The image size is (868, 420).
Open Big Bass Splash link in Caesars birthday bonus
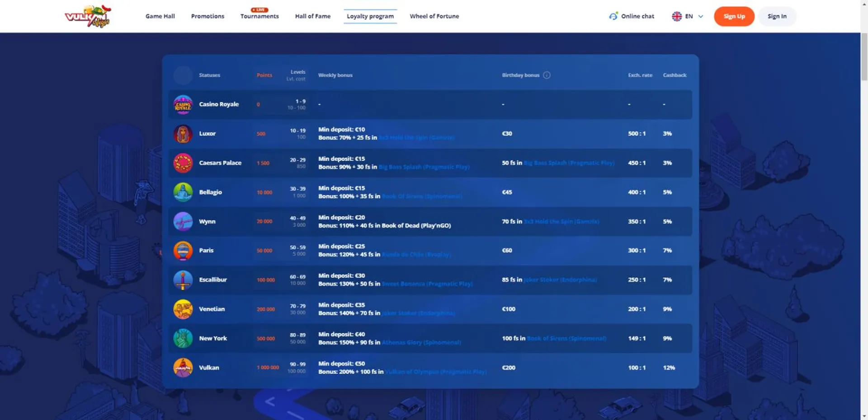[x=569, y=163]
